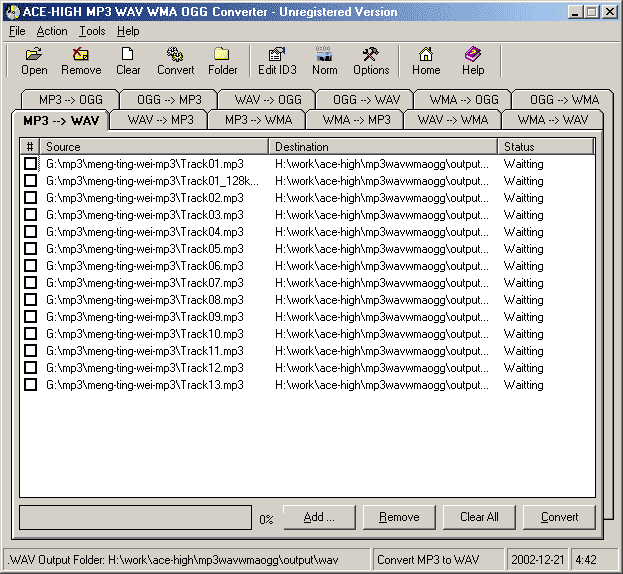Sort list by Source column header
623x574 pixels.
pyautogui.click(x=154, y=147)
